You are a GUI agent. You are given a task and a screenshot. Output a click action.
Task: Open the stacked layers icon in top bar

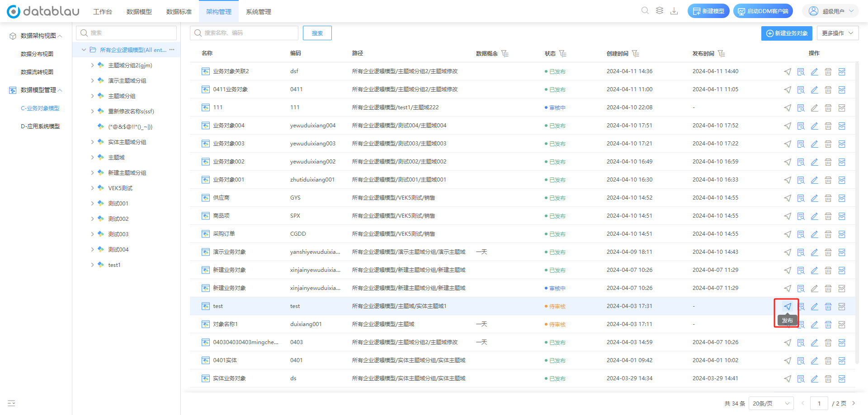point(660,10)
